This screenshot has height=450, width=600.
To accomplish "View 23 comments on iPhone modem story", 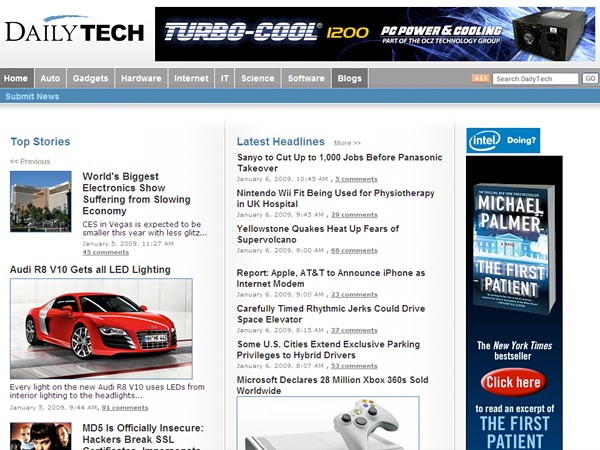I will [x=354, y=295].
